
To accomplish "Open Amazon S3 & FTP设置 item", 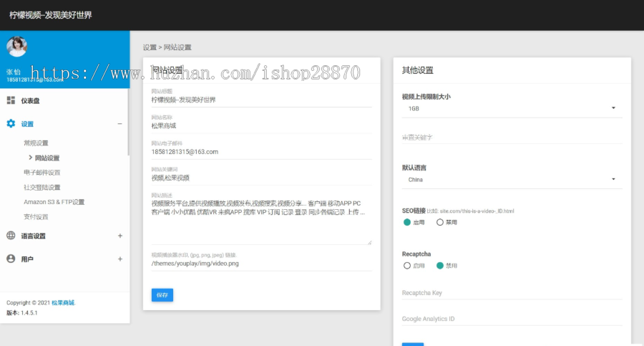I will click(54, 202).
